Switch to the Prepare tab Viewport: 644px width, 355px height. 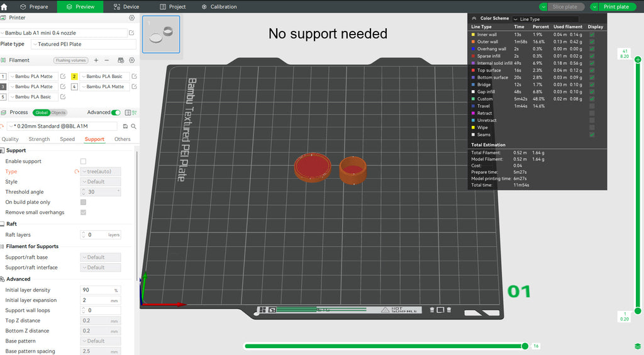(x=34, y=7)
